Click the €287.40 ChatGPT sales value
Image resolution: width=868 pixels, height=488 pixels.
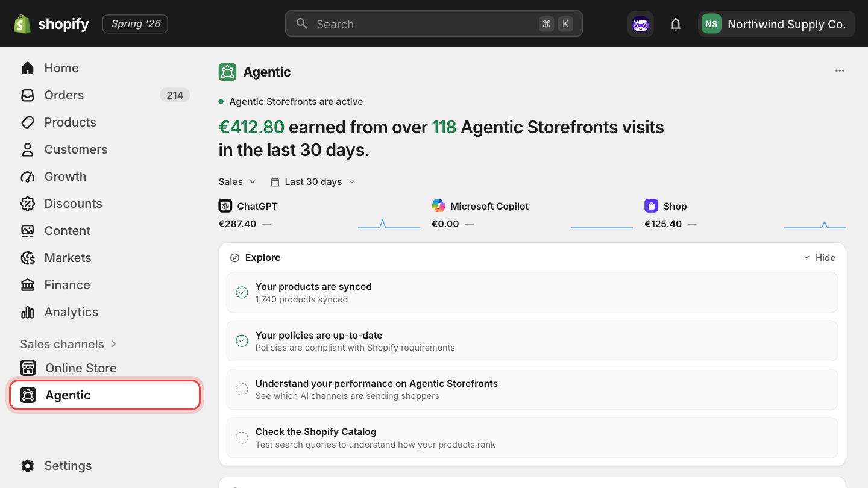pos(237,224)
